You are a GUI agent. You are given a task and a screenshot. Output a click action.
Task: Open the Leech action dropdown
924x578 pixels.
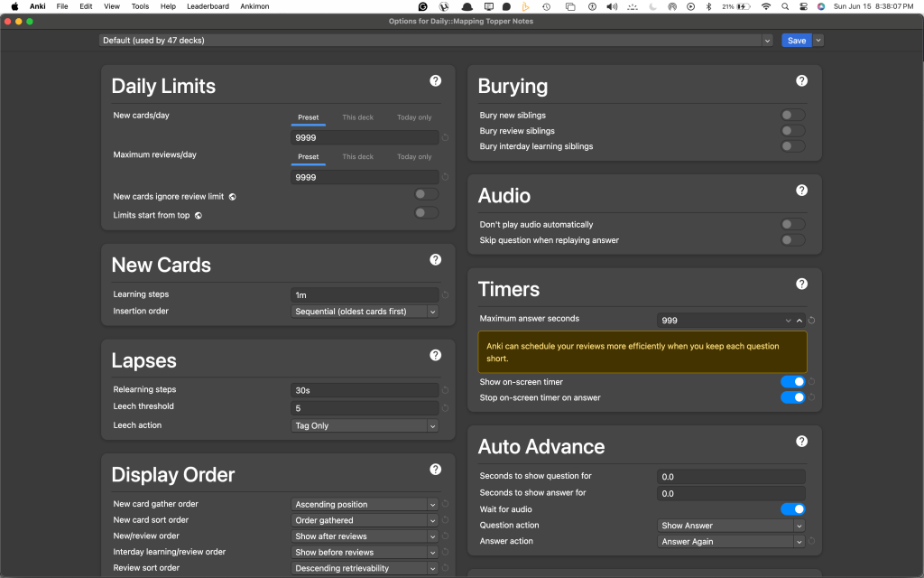pos(365,425)
